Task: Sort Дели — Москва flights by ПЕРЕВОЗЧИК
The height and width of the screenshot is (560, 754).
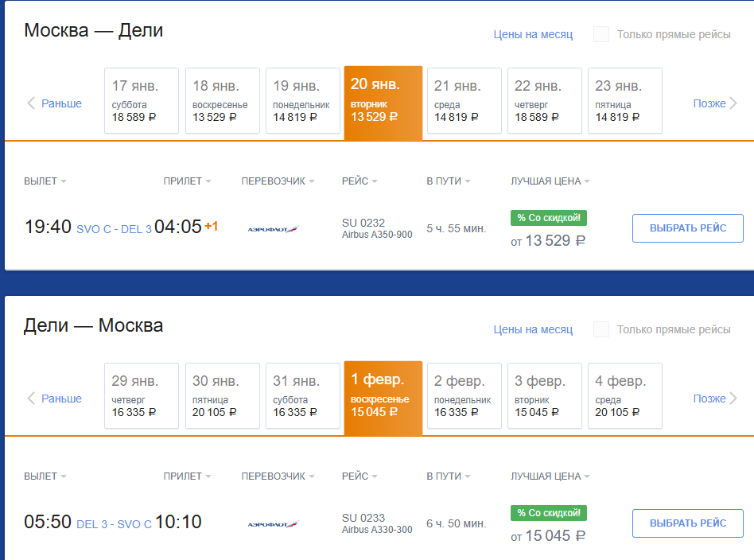Action: pos(278,476)
